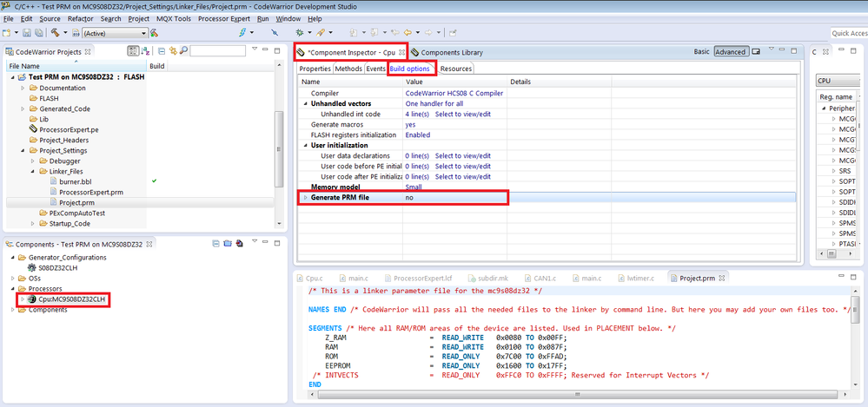Viewport: 868px width, 407px height.
Task: Click 'yes' value for Generate macros
Action: 411,124
